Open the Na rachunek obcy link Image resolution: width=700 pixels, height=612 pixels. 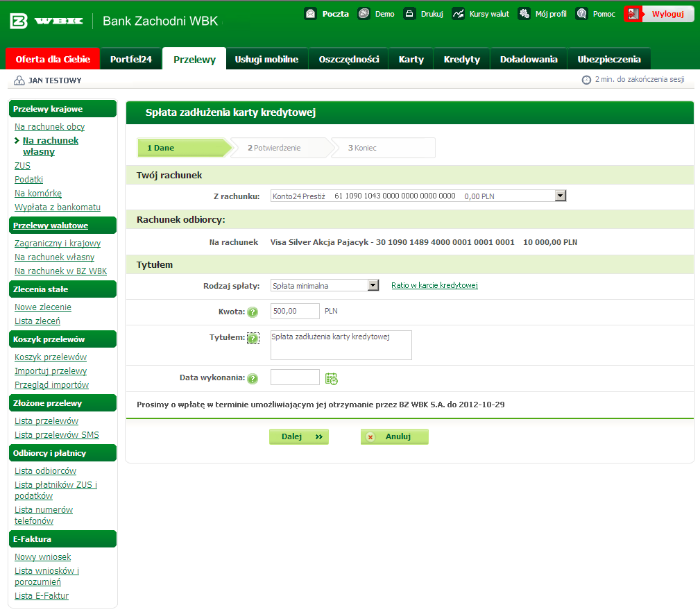coord(49,127)
